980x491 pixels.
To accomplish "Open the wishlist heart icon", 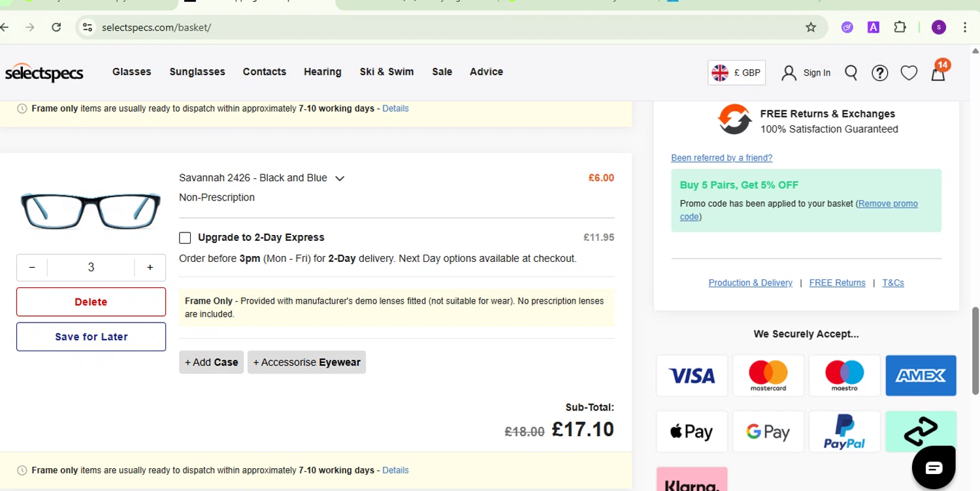I will (909, 73).
